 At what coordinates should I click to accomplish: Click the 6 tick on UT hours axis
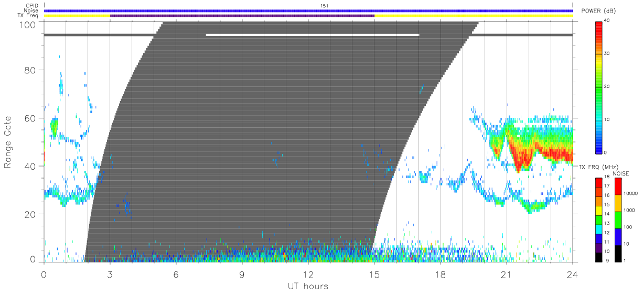pos(176,274)
